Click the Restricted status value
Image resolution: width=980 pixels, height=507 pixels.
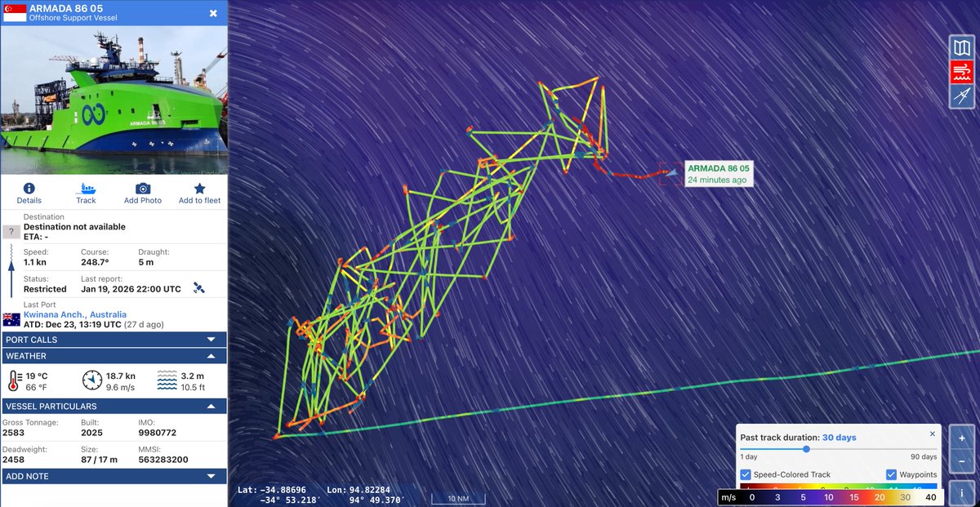[45, 289]
